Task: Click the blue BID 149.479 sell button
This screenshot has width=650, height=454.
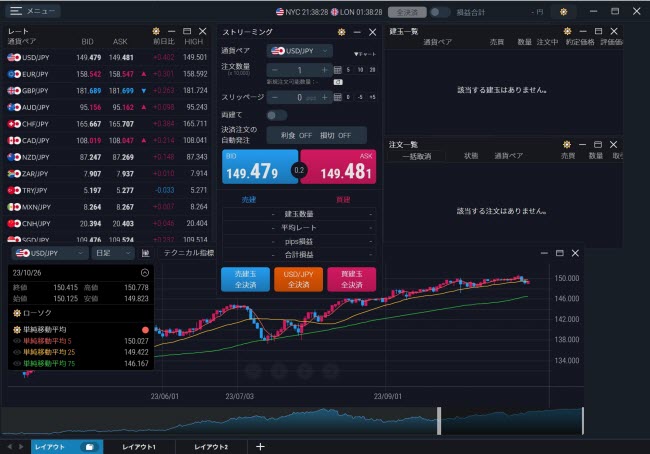Action: (x=260, y=167)
